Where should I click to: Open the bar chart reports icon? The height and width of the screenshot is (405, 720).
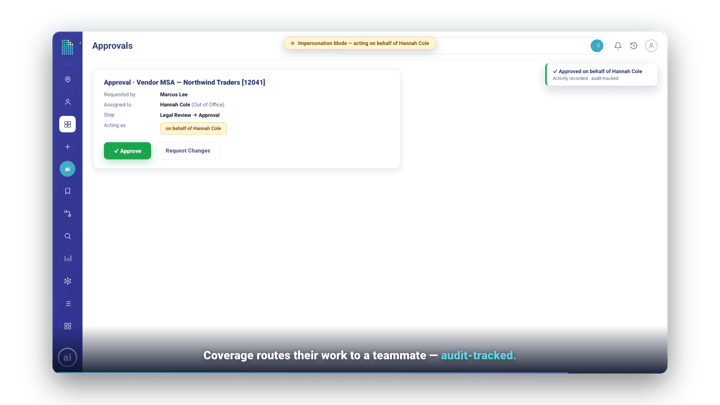[68, 258]
